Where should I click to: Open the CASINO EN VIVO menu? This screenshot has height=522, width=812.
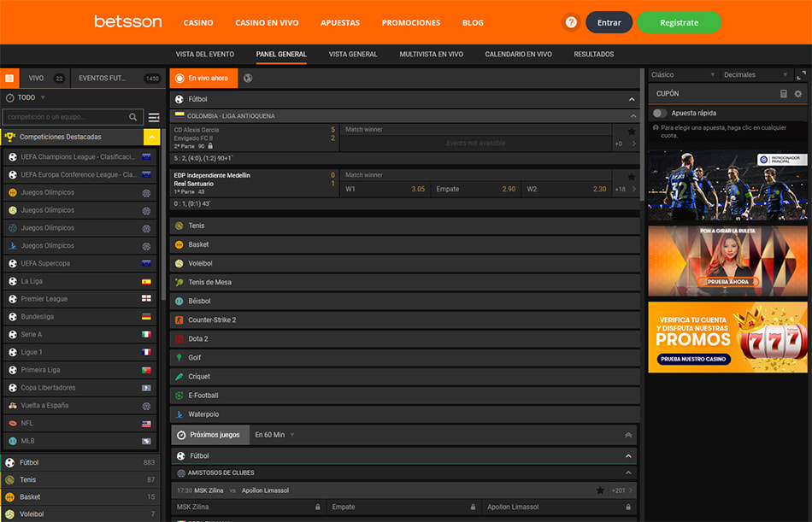pos(267,23)
